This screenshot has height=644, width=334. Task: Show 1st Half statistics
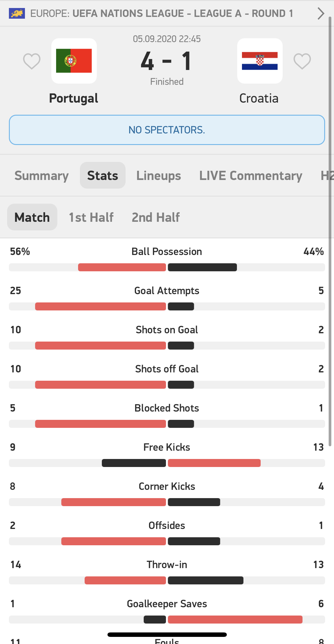tap(91, 217)
